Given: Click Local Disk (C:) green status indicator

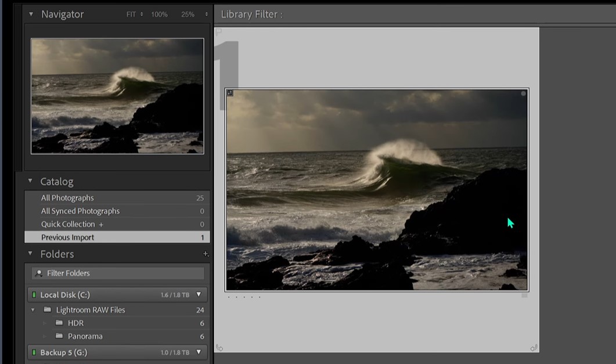Looking at the screenshot, I should tap(34, 294).
